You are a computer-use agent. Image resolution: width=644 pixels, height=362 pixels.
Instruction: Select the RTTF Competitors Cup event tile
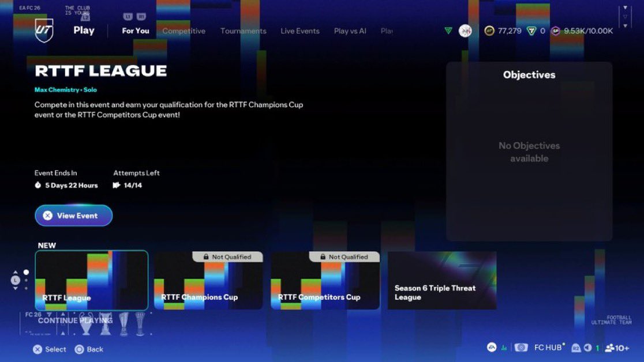[x=325, y=280]
